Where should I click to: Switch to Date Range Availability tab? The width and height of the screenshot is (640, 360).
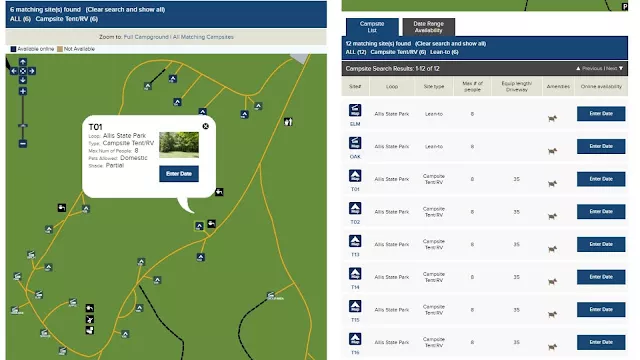tap(428, 27)
